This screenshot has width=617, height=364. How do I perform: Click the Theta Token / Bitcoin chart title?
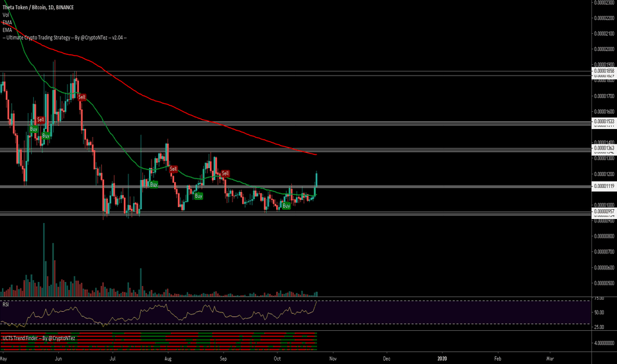pyautogui.click(x=38, y=7)
